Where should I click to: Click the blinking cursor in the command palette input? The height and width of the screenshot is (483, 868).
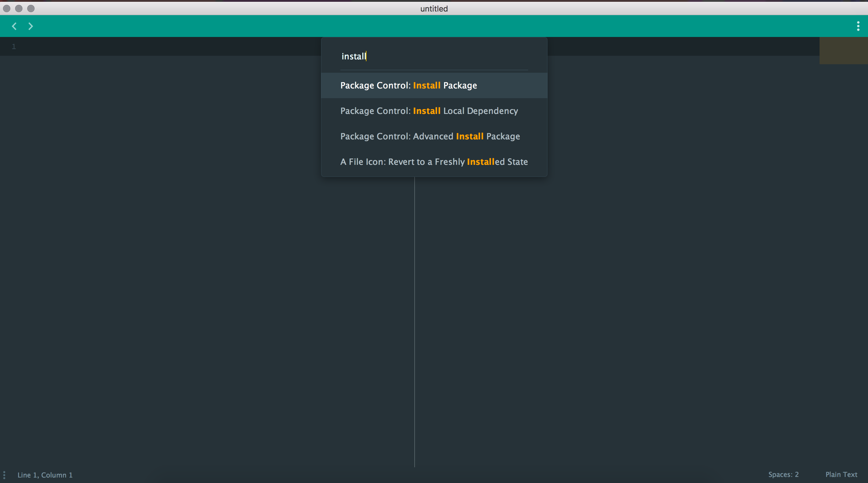[366, 56]
